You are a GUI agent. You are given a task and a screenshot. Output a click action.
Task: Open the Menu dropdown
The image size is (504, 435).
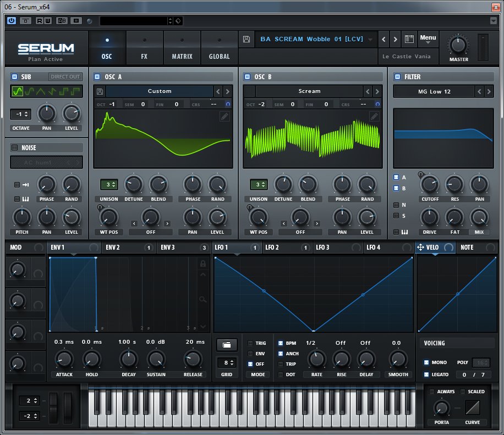pyautogui.click(x=428, y=39)
